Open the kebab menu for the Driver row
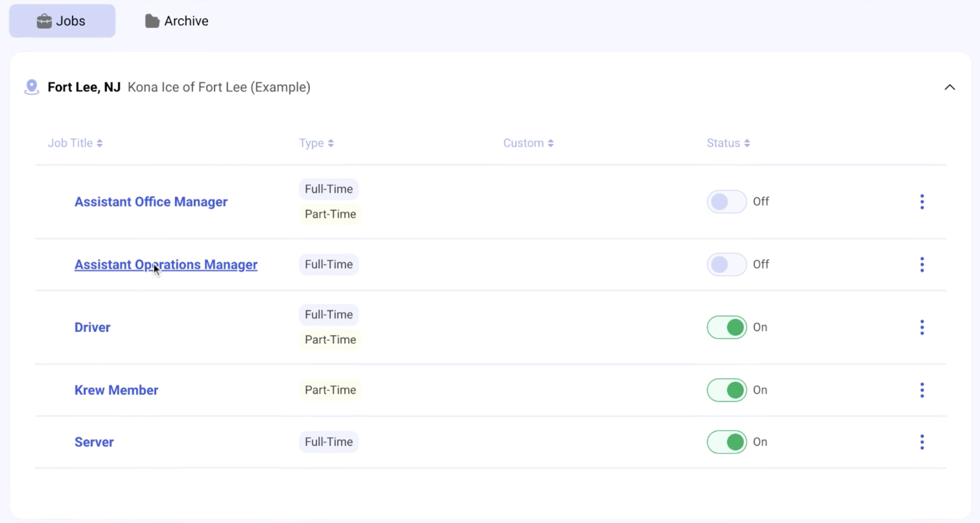This screenshot has width=980, height=523. tap(922, 327)
